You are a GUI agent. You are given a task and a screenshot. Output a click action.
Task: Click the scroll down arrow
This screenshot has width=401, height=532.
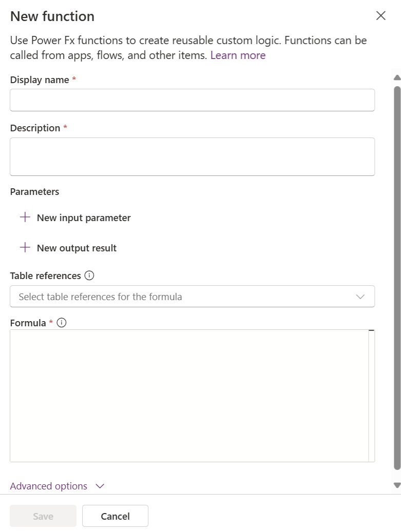(397, 485)
